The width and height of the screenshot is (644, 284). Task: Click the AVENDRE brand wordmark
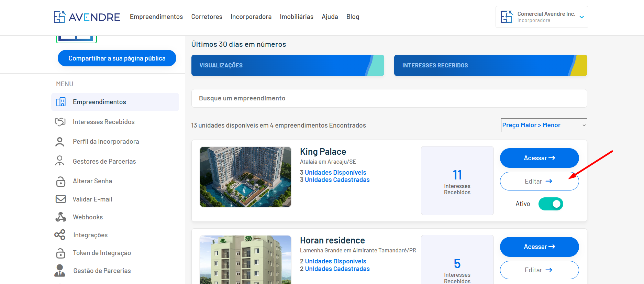pyautogui.click(x=95, y=17)
